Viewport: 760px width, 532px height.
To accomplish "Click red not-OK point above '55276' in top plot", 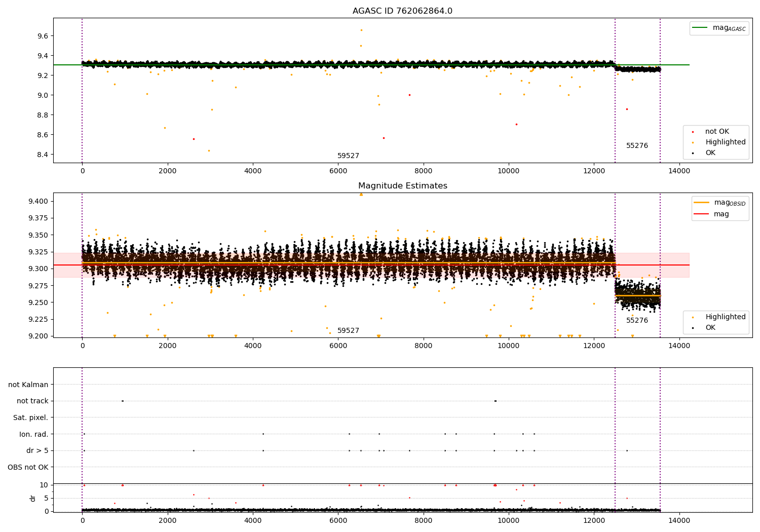I will (627, 109).
